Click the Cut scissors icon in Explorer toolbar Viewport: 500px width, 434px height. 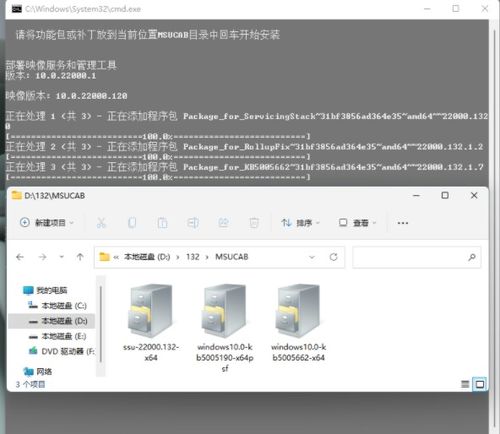point(101,223)
